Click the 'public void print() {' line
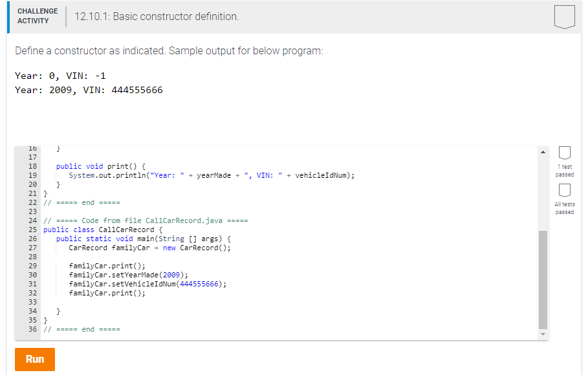 pyautogui.click(x=100, y=166)
